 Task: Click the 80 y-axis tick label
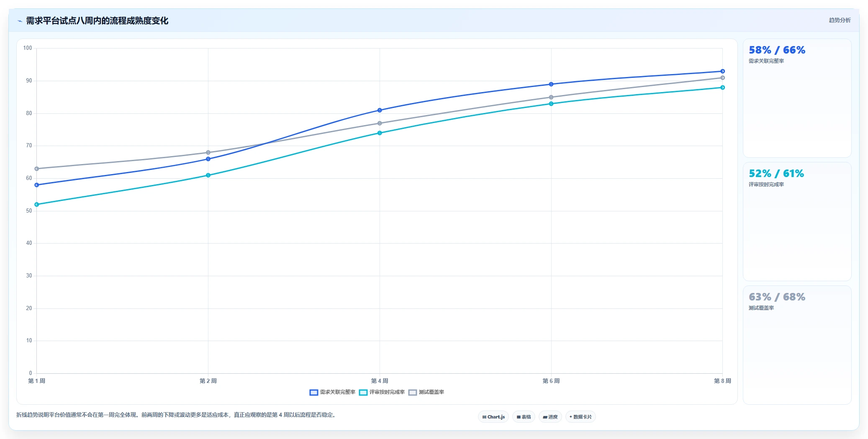click(x=29, y=113)
